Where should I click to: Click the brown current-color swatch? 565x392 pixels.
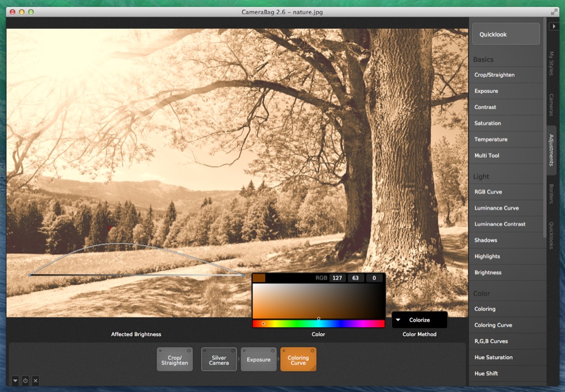tap(259, 278)
